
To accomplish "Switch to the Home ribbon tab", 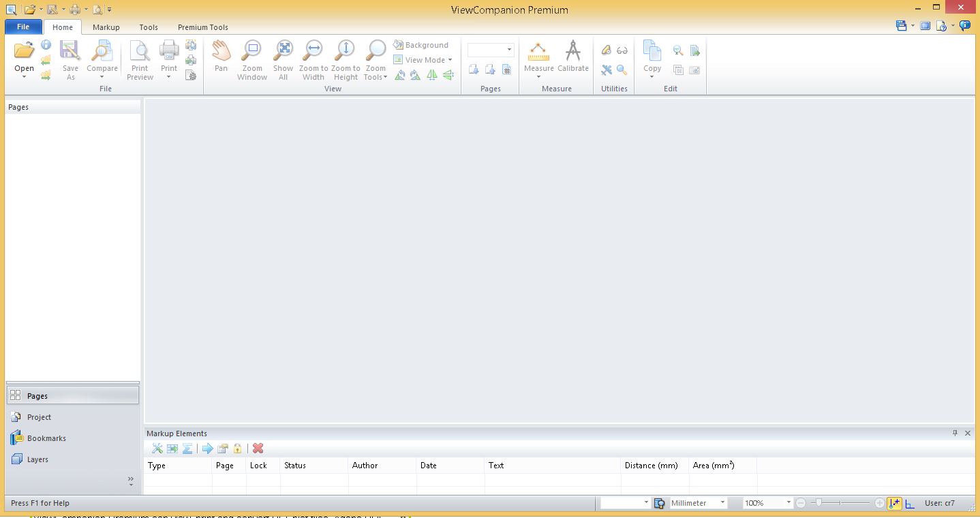I will pos(63,27).
